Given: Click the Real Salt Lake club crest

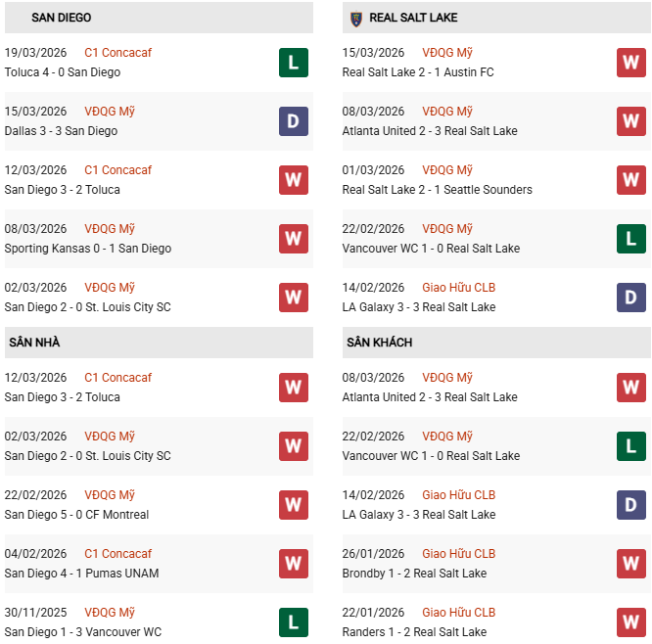Looking at the screenshot, I should pos(356,18).
